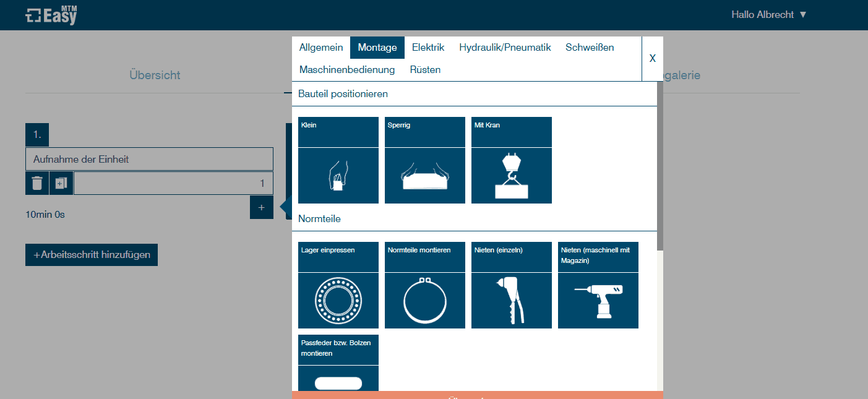Viewport: 868px width, 399px height.
Task: Switch to the Hydraulik/Pneumatik tab
Action: tap(505, 48)
